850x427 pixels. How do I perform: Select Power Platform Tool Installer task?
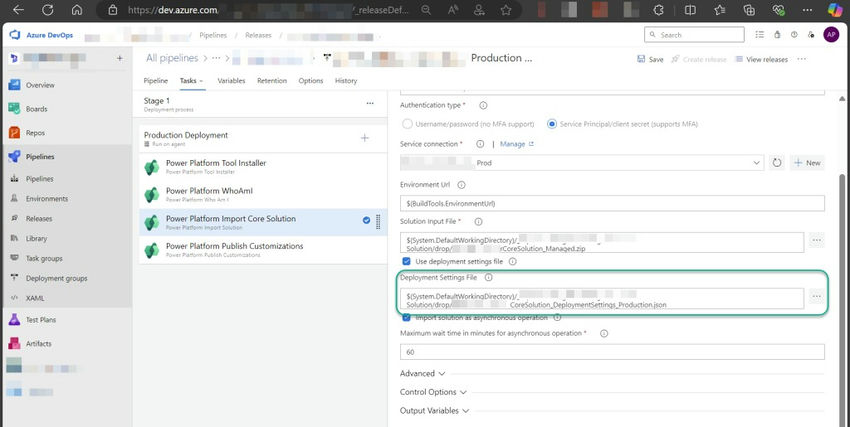tap(262, 167)
